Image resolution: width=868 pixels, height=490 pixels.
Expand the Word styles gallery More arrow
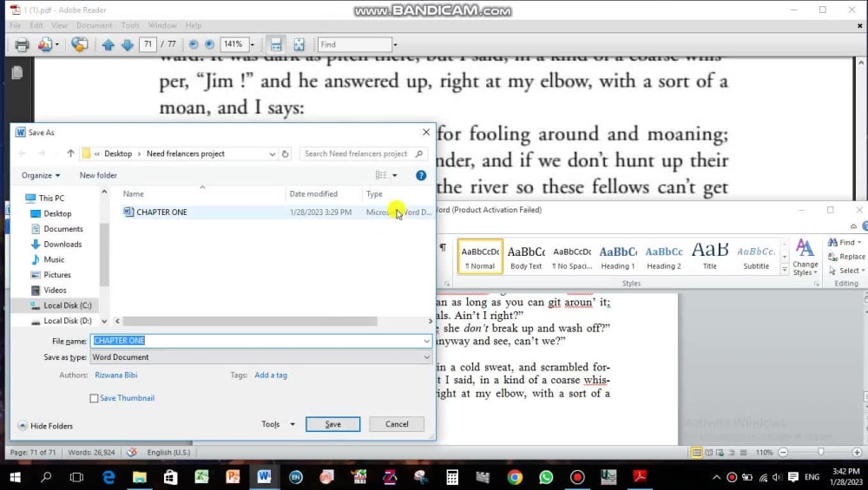(785, 270)
